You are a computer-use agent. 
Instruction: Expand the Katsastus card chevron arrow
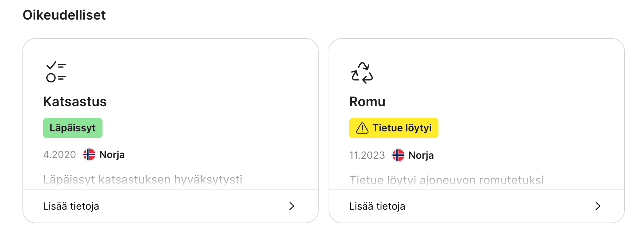coord(291,206)
